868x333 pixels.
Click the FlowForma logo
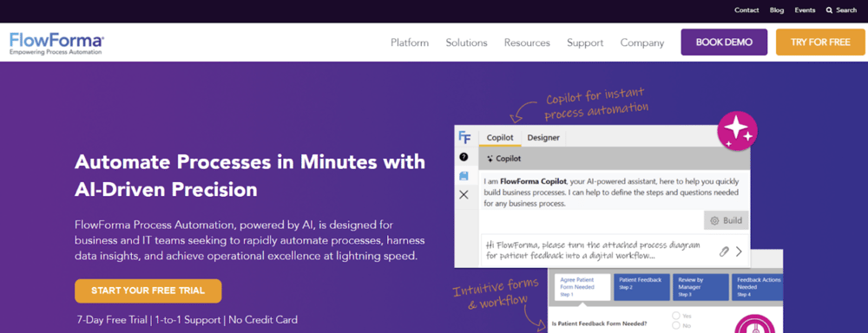(56, 43)
